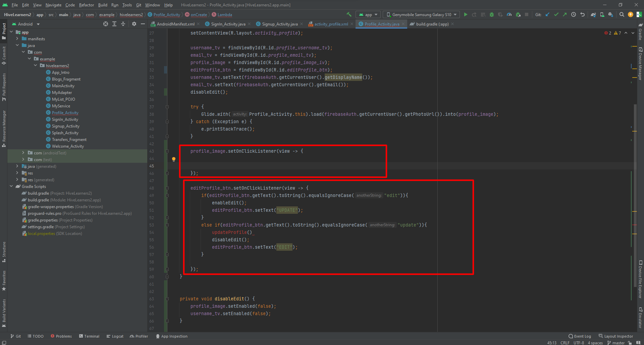Click the Make Project hammer icon
The height and width of the screenshot is (345, 644).
[x=349, y=14]
